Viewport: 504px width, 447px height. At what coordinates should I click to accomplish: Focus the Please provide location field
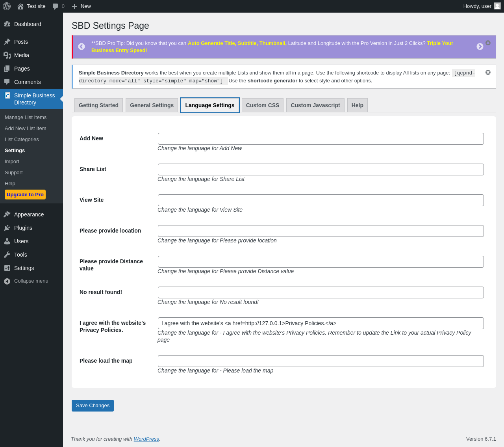321,231
